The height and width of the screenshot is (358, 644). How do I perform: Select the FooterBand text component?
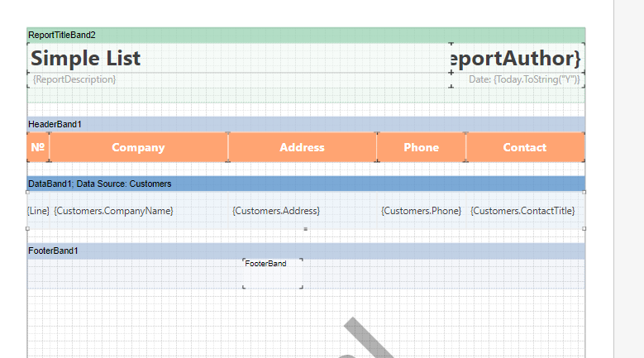tap(273, 274)
